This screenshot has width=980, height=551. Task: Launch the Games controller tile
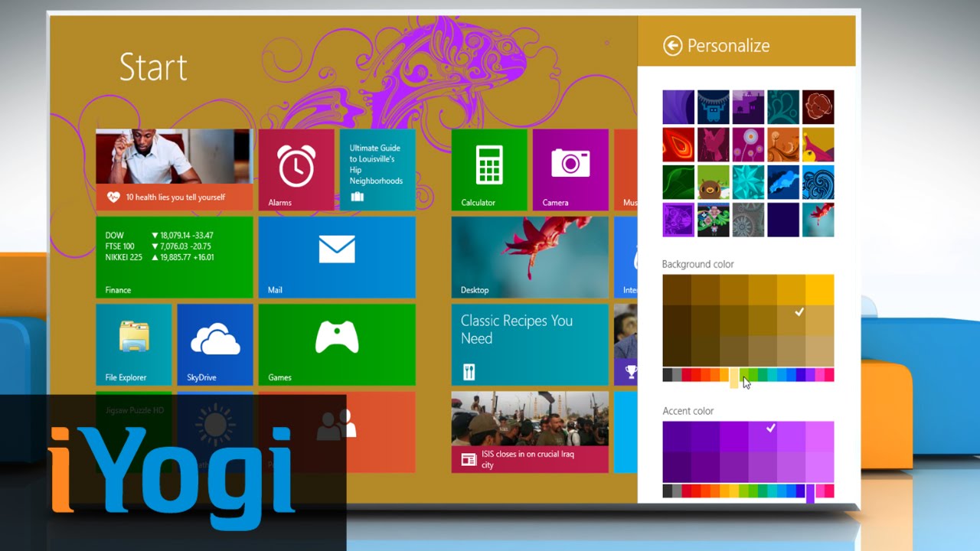[x=337, y=344]
